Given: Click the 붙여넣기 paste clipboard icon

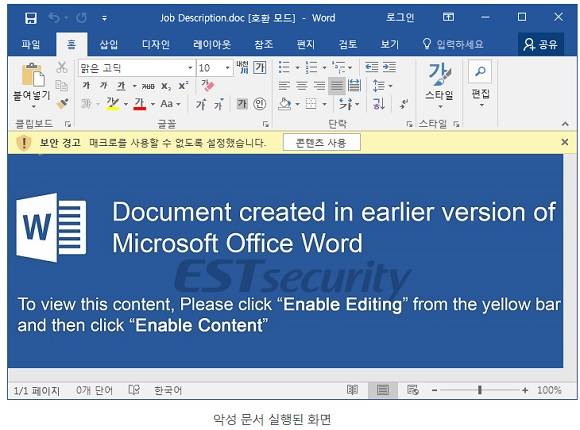Looking at the screenshot, I should (x=33, y=75).
